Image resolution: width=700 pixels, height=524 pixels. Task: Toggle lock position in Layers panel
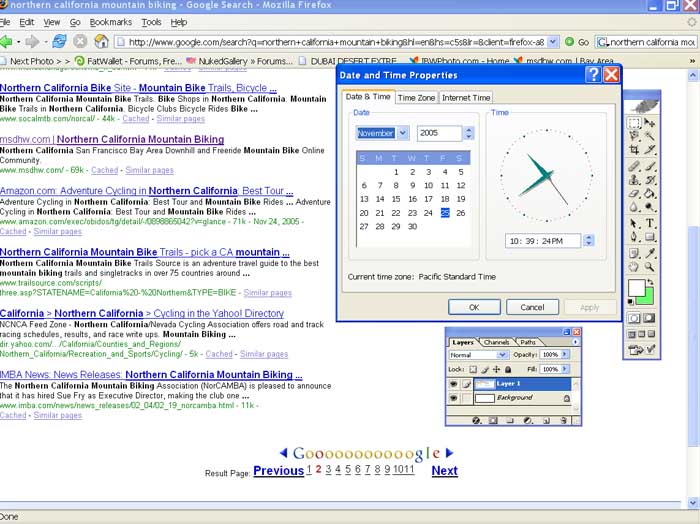pos(496,369)
